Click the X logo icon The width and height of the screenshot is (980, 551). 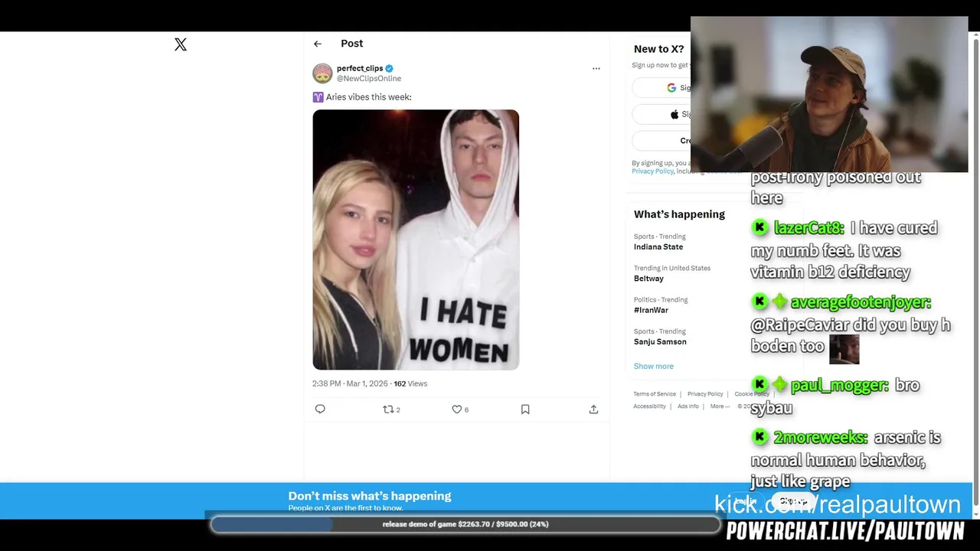181,44
